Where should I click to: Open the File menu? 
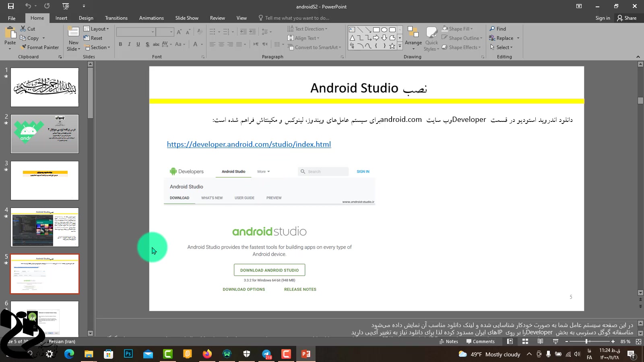point(12,18)
